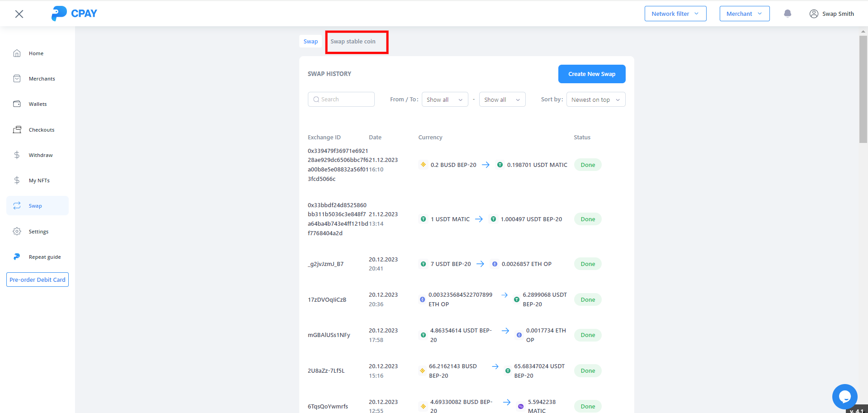868x413 pixels.
Task: Click the CPAY logo
Action: [x=74, y=14]
